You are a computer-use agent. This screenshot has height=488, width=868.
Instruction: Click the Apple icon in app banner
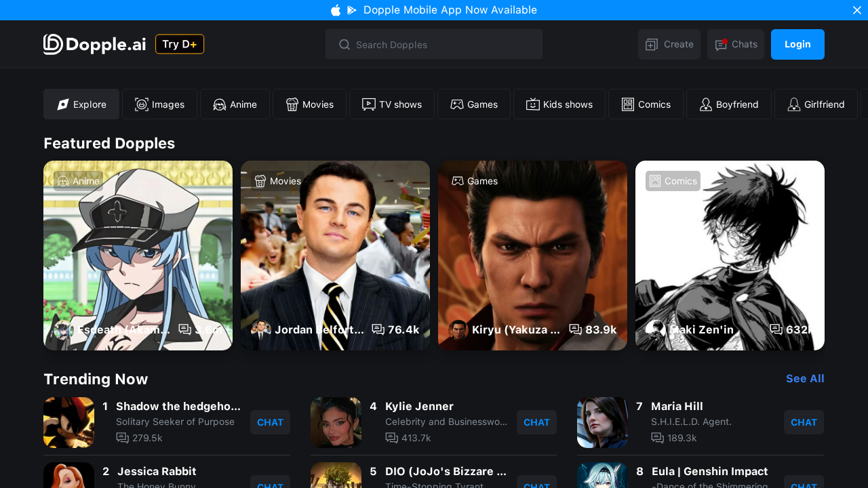point(336,10)
